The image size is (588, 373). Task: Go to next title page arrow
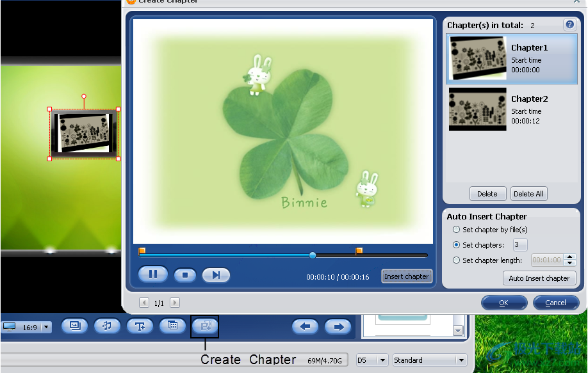[x=175, y=303]
